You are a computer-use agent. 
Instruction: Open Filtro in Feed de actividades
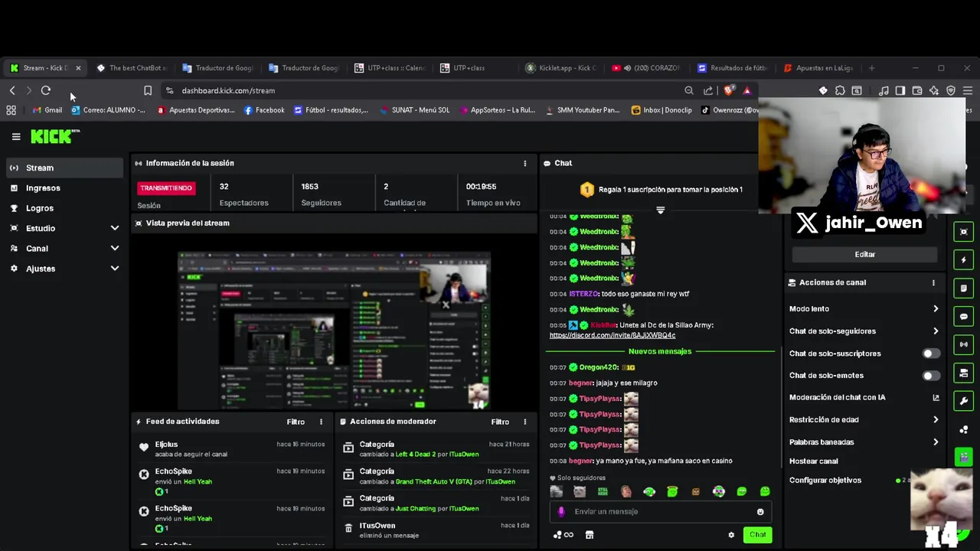pos(296,422)
